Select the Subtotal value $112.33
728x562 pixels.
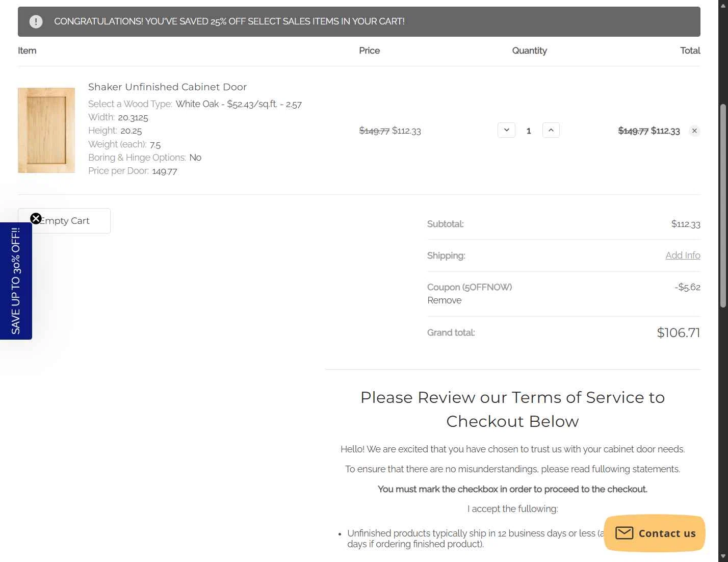coord(686,224)
